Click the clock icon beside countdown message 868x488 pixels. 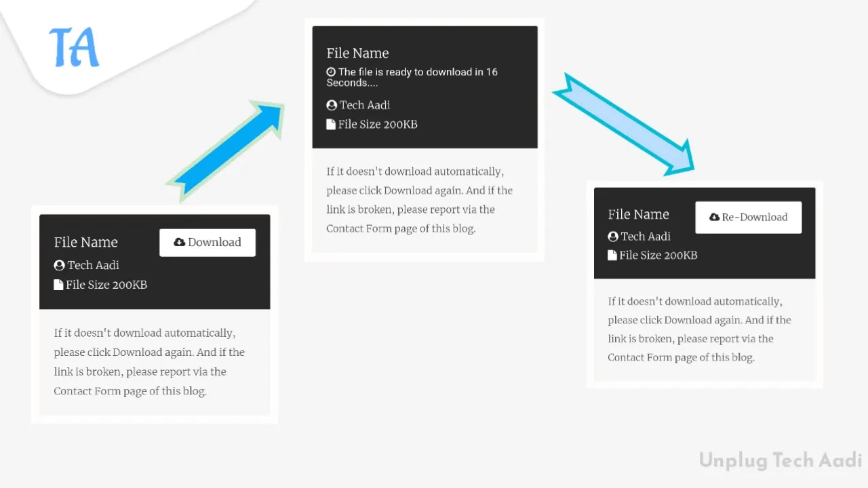331,72
